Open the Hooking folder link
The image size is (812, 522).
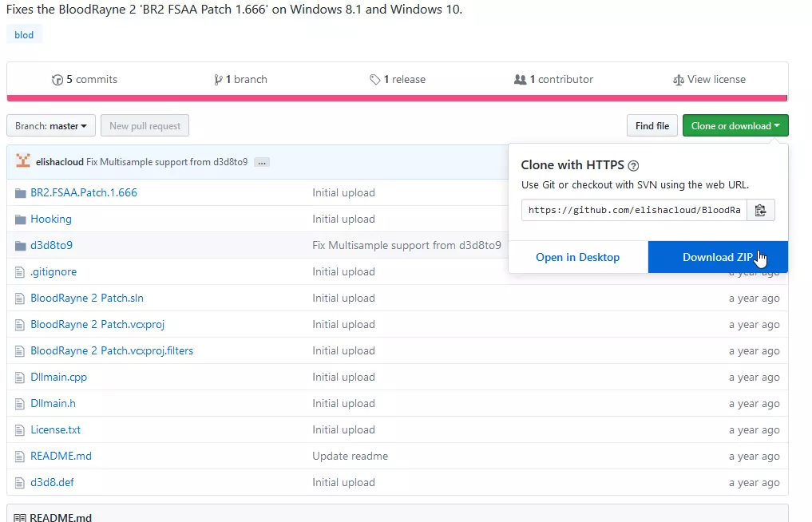pos(51,219)
